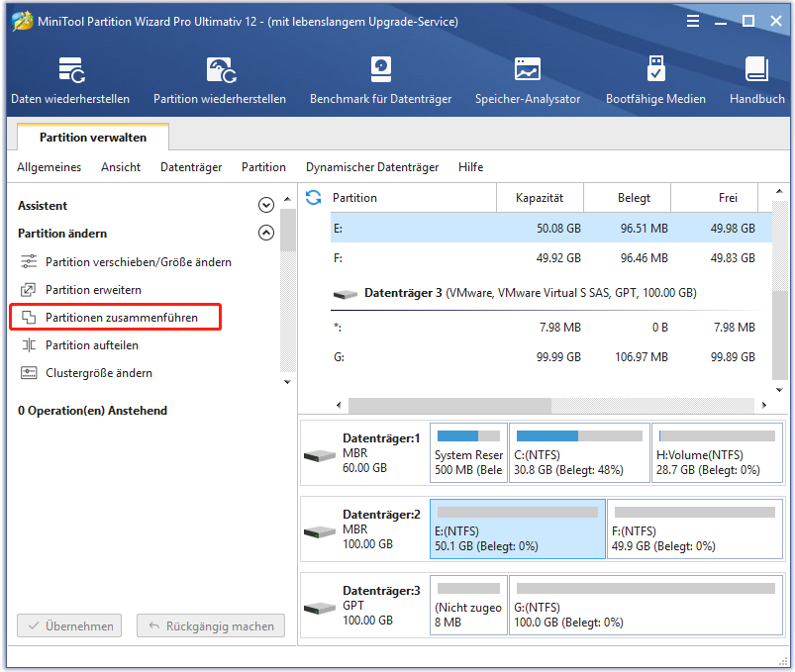Click the Partition erweitern icon

[29, 289]
